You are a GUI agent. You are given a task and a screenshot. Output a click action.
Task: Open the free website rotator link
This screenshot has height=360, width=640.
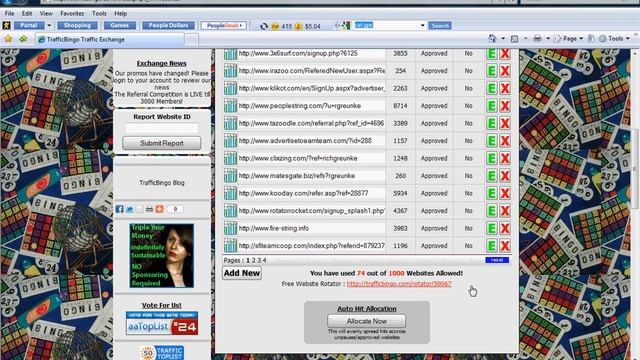pyautogui.click(x=399, y=284)
